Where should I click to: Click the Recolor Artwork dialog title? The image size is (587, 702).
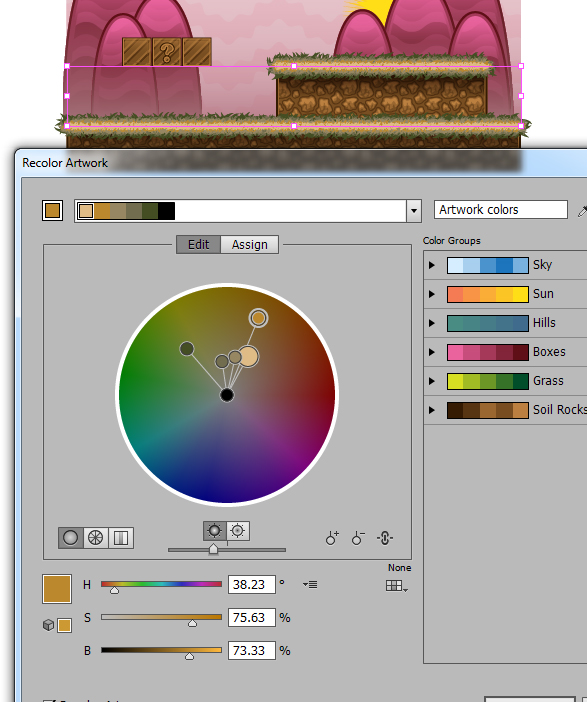[x=65, y=163]
